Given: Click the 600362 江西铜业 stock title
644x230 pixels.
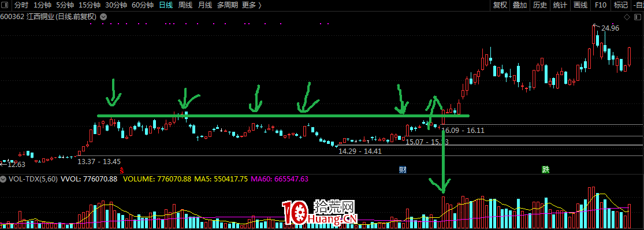Looking at the screenshot, I should [x=49, y=17].
